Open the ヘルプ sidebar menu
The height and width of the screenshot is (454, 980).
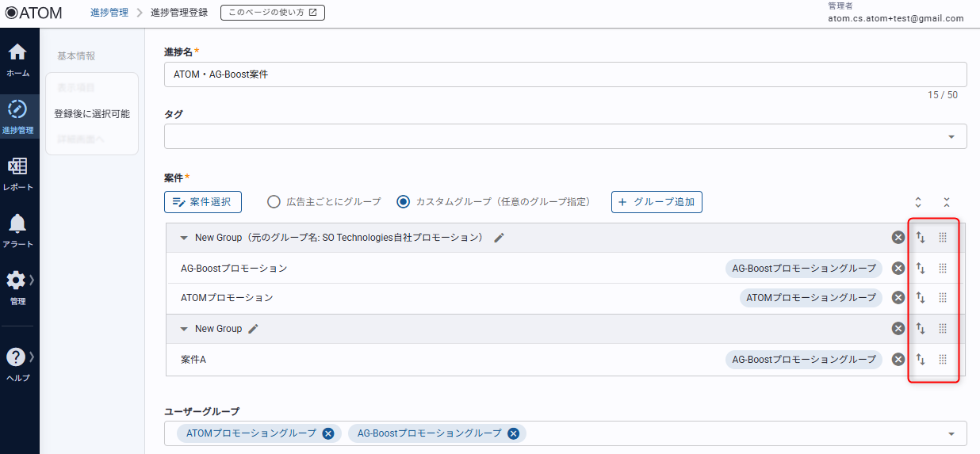point(17,364)
